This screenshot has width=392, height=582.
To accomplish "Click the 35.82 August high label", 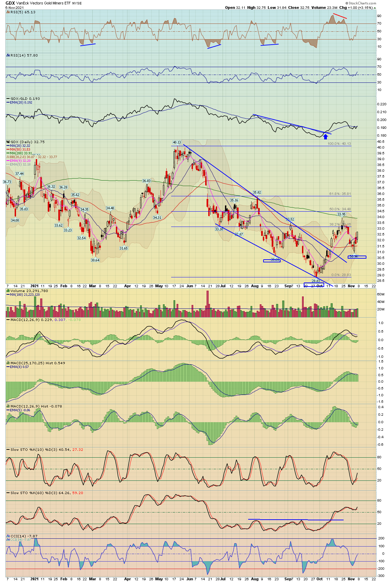I will (x=257, y=193).
